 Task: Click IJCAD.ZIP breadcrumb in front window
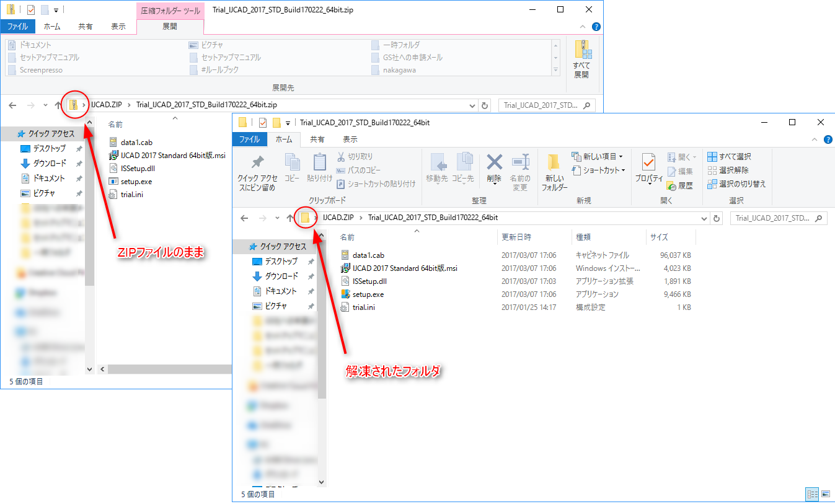point(339,218)
